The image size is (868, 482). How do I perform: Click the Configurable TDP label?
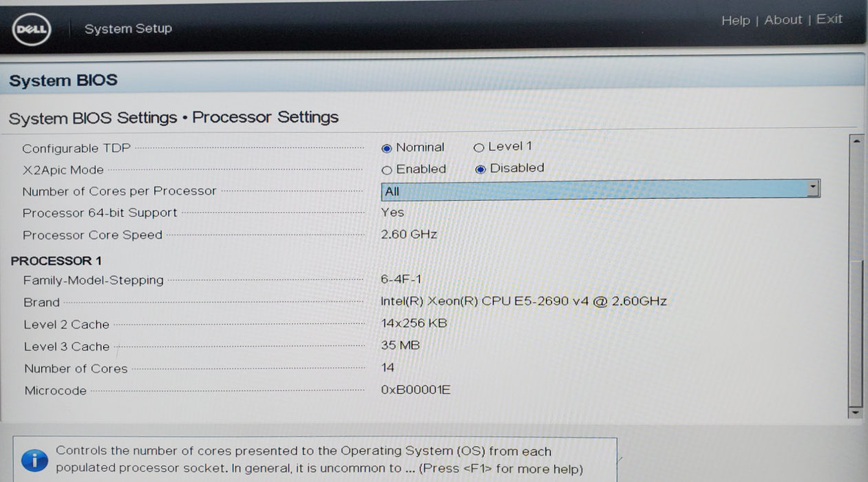click(76, 149)
